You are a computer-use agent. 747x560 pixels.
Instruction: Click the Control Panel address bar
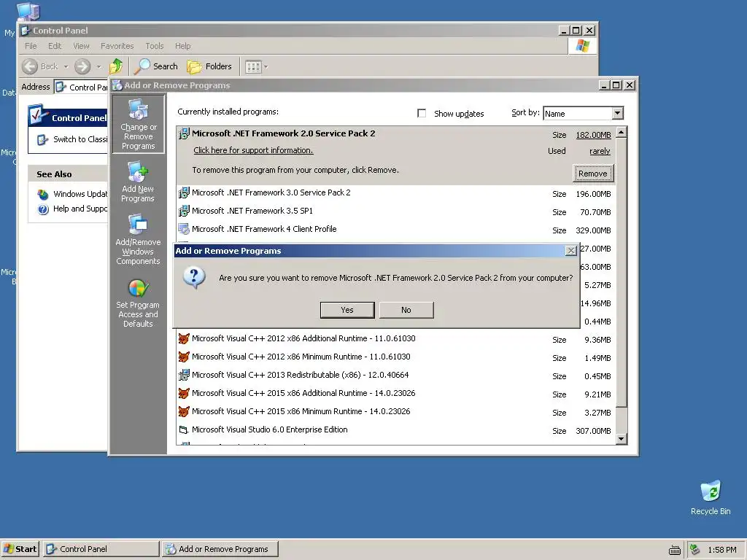coord(82,87)
